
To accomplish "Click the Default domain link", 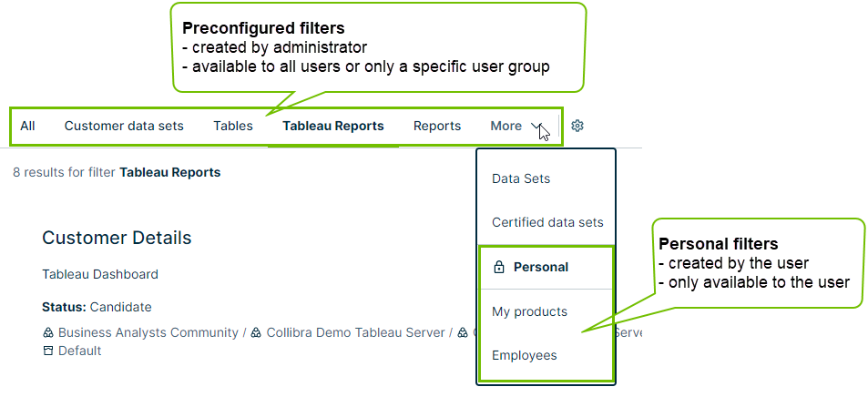I will click(80, 351).
